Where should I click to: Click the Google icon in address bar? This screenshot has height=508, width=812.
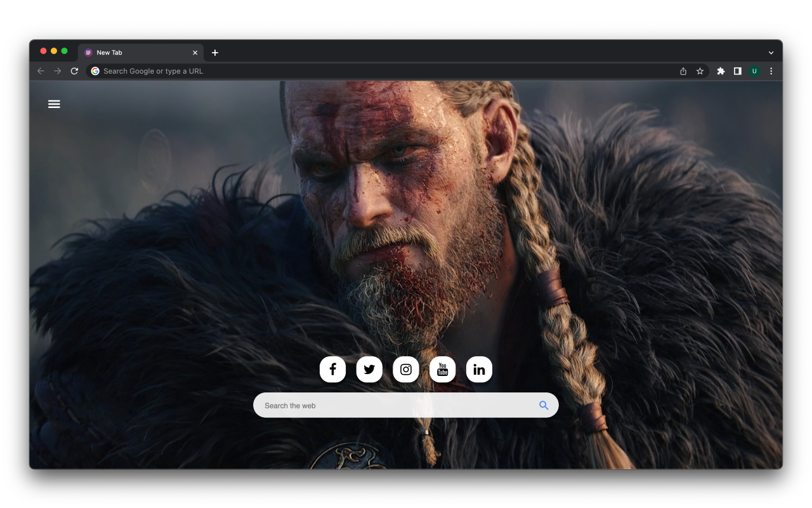pos(95,71)
